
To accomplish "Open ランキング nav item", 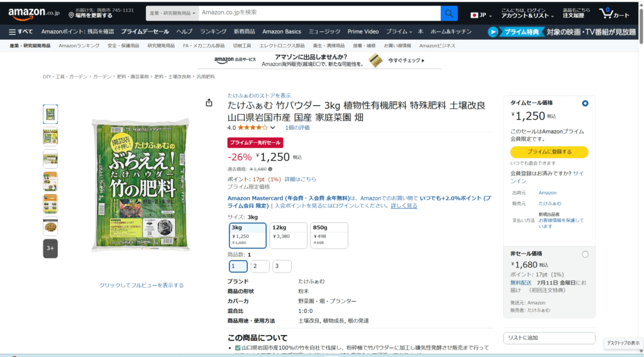I will (213, 31).
